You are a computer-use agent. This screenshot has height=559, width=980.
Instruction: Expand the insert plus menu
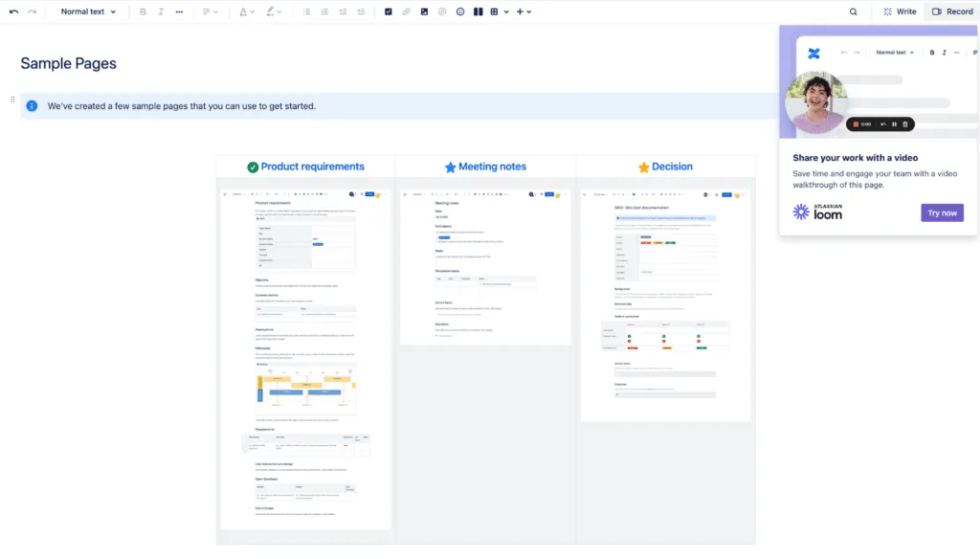pyautogui.click(x=521, y=11)
